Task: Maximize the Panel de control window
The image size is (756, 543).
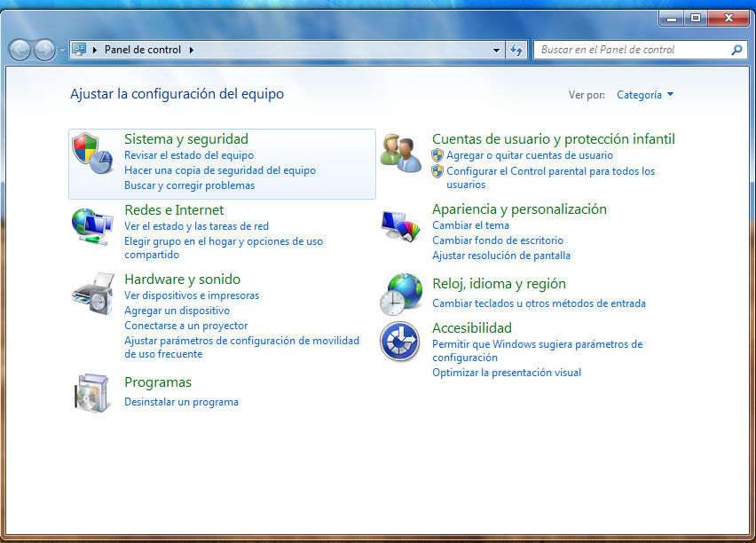Action: pos(696,19)
